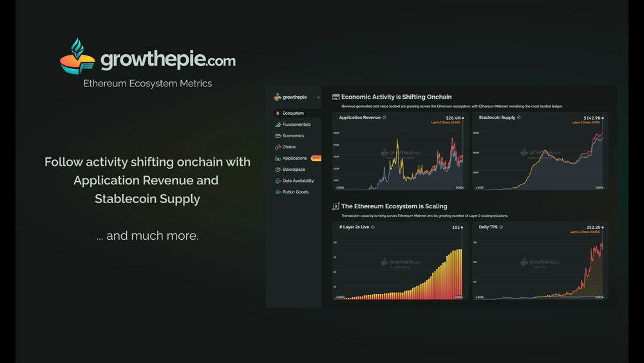Image resolution: width=644 pixels, height=363 pixels.
Task: Click the Layer 2 Share label under 252.30
Action: point(585,232)
